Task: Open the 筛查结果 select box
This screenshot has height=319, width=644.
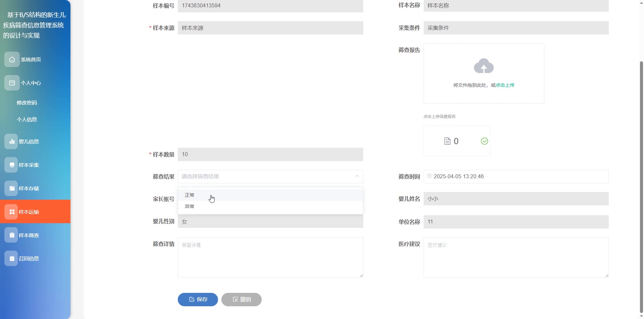Action: [x=270, y=177]
